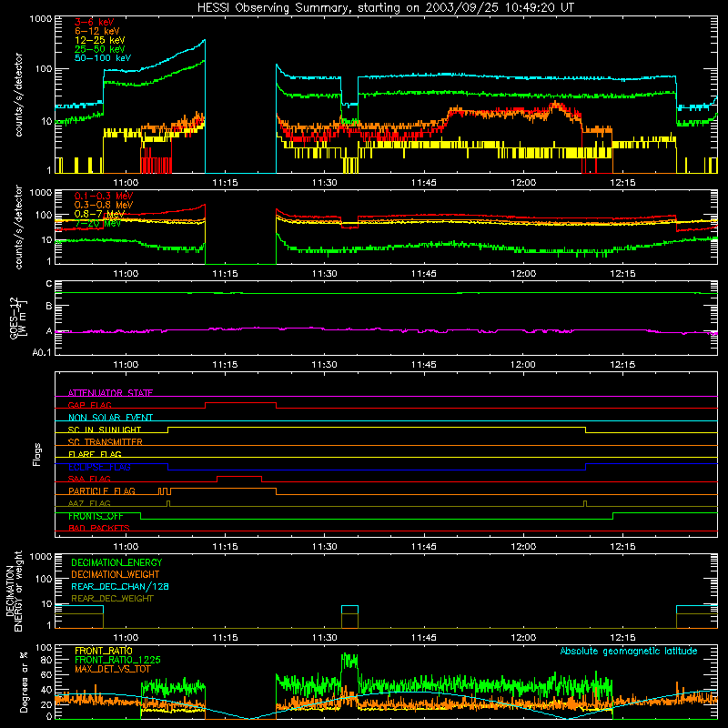Click the 11:00 tick under the top panel
Image resolution: width=728 pixels, height=728 pixels.
126,183
